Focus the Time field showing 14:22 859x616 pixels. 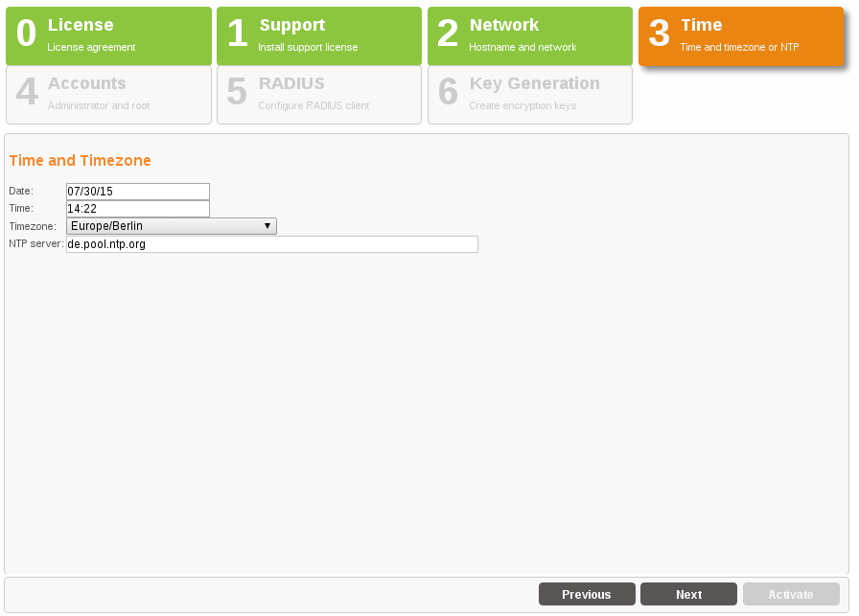coord(137,209)
